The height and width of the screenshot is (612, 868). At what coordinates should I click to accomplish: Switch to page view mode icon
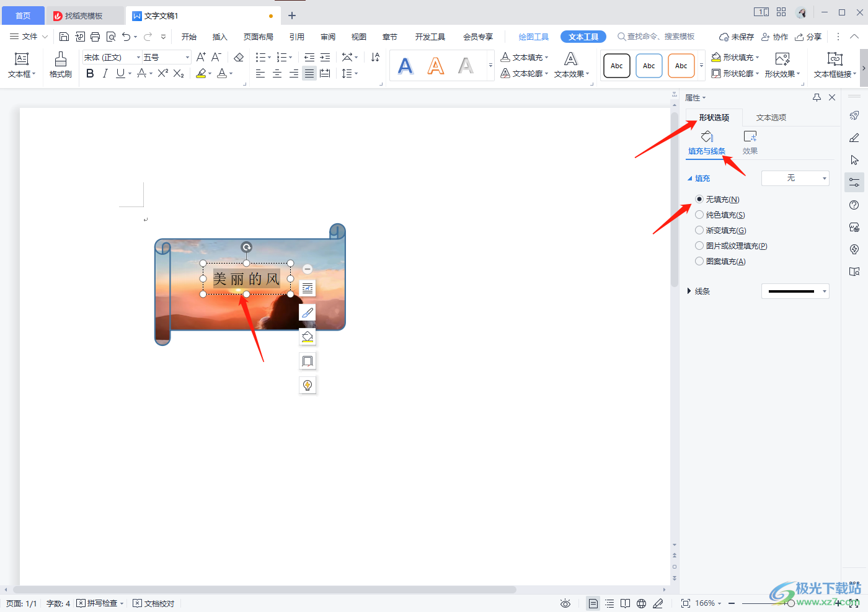coord(593,603)
